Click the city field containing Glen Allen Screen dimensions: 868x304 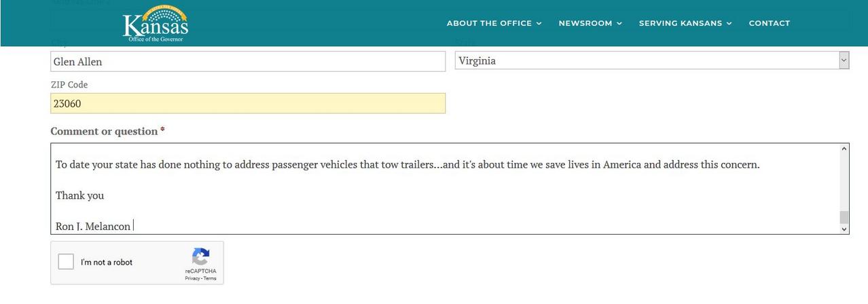(x=248, y=62)
